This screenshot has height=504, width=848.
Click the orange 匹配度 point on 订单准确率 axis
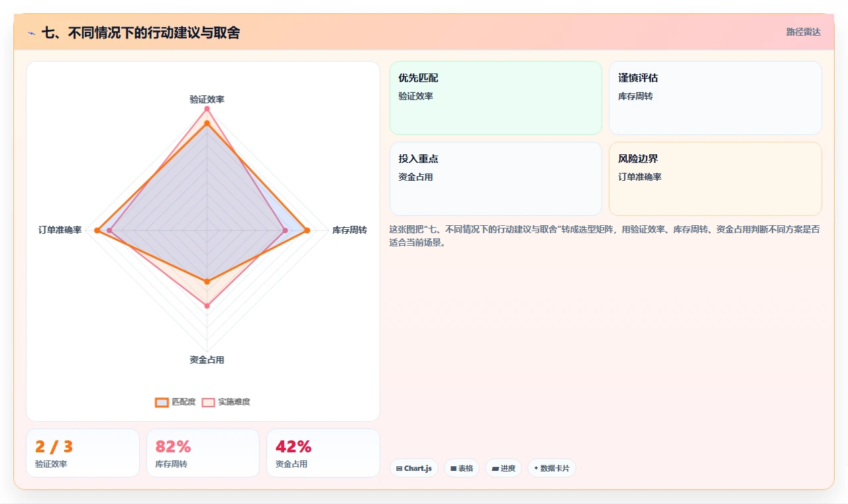point(97,230)
